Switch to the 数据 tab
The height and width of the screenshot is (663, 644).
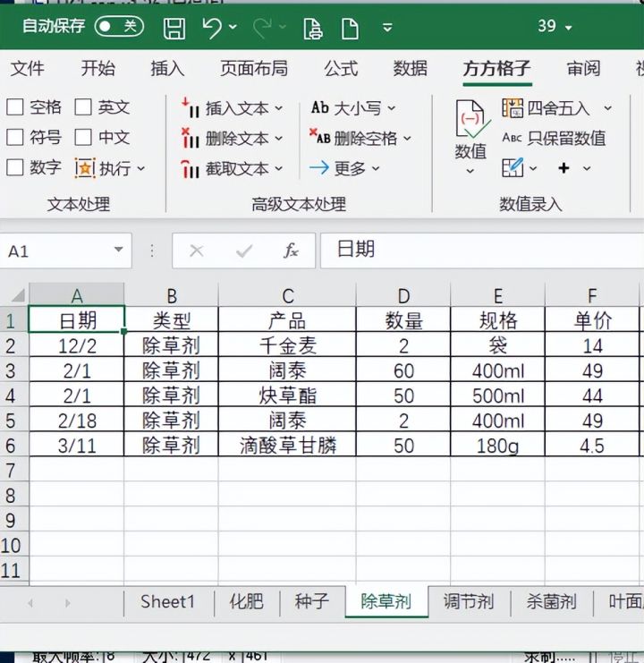[410, 68]
